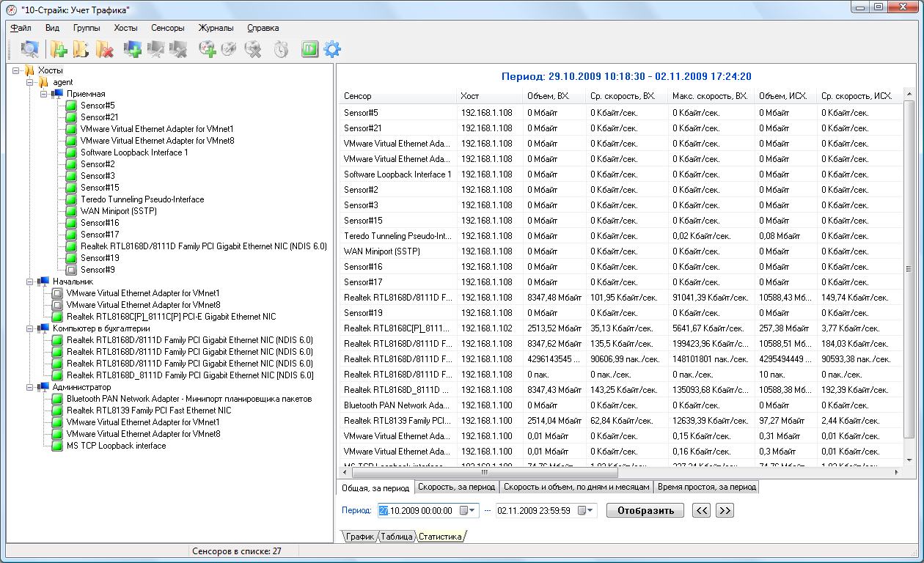This screenshot has width=924, height=563.
Task: Click the add sensor gauge icon
Action: coord(208,50)
